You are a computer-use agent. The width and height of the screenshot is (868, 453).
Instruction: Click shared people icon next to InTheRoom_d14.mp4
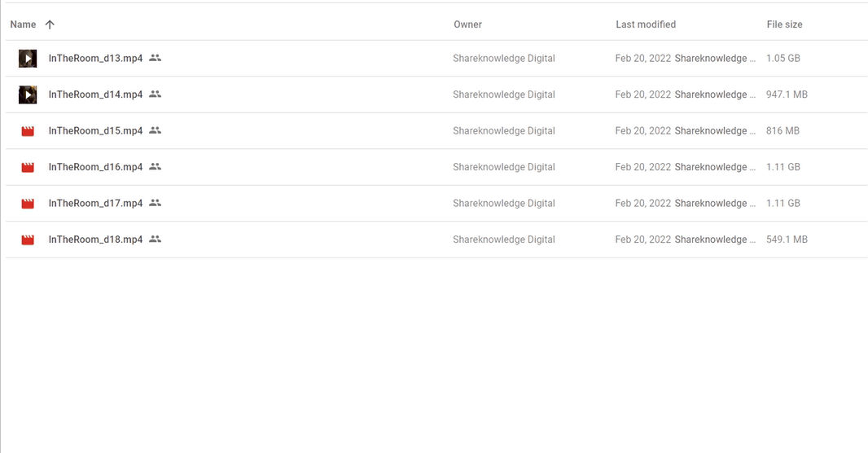click(x=155, y=95)
